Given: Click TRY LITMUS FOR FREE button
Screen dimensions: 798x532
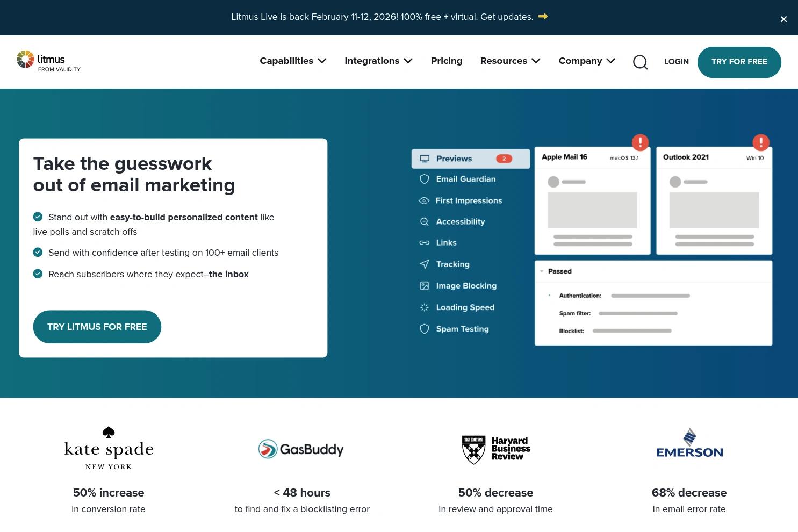Looking at the screenshot, I should tap(97, 327).
